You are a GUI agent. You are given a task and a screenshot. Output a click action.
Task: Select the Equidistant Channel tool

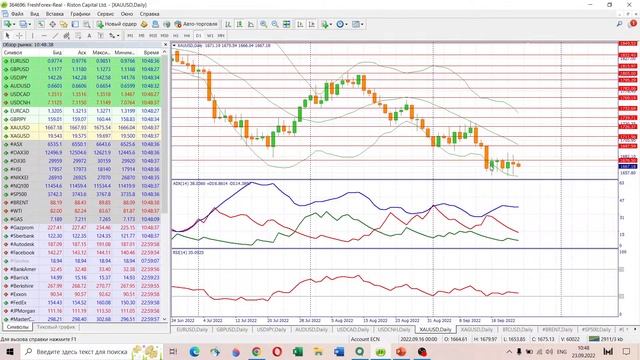[x=67, y=36]
